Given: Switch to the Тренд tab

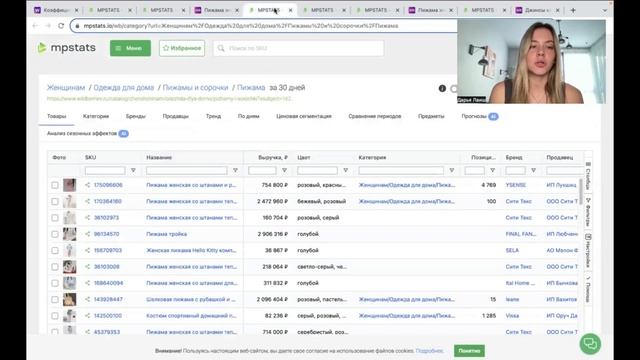Looking at the screenshot, I should [x=213, y=116].
